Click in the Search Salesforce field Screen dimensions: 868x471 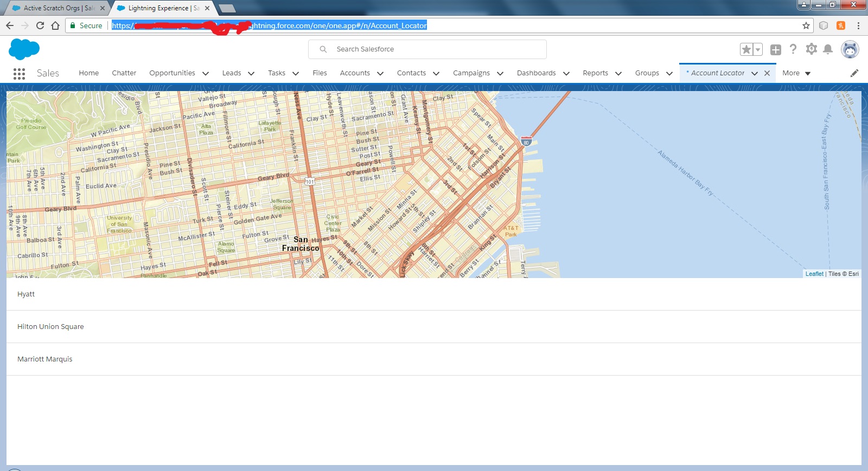[x=427, y=49]
